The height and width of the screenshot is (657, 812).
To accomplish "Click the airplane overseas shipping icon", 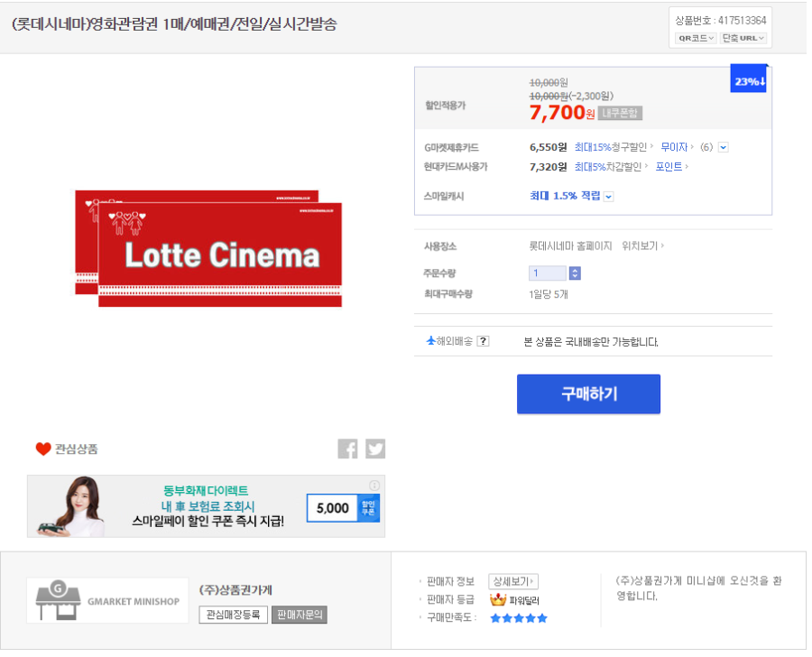I will click(431, 340).
